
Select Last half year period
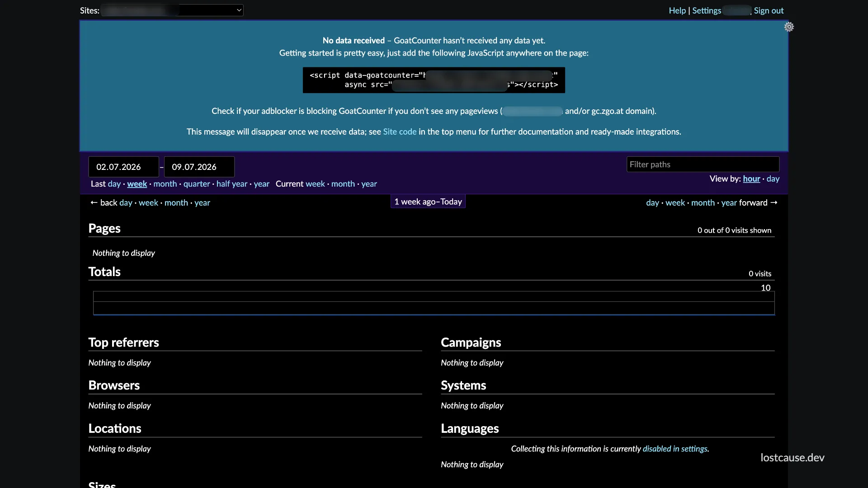pos(232,184)
